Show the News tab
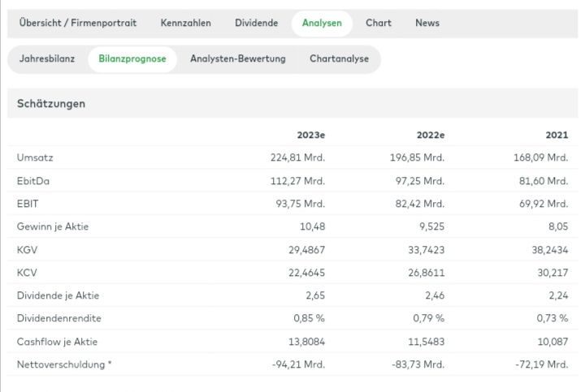Image resolution: width=585 pixels, height=392 pixels. (x=427, y=23)
